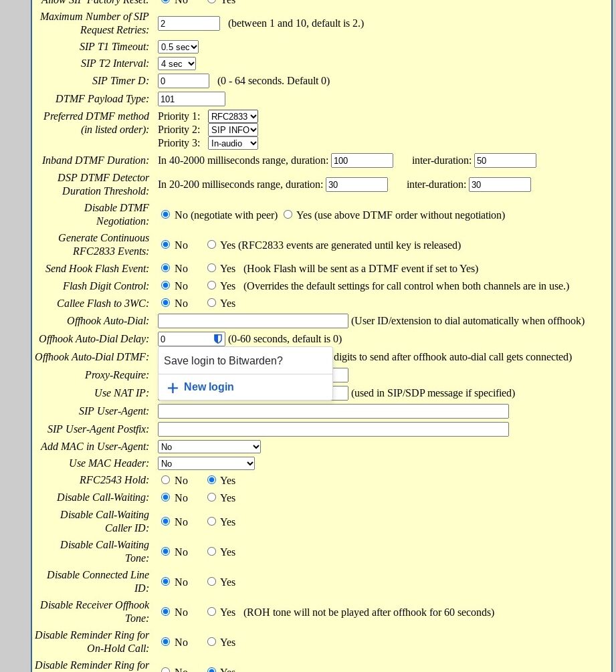This screenshot has height=672, width=616.
Task: Open the Priority 3 DTMF method dropdown
Action: (x=233, y=143)
